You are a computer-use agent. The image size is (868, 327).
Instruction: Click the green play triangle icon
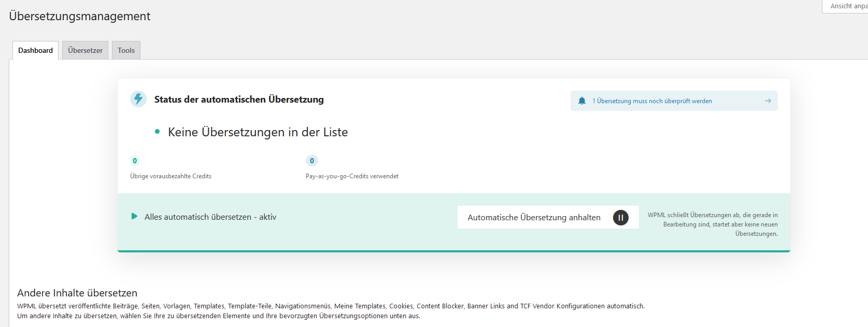[134, 217]
